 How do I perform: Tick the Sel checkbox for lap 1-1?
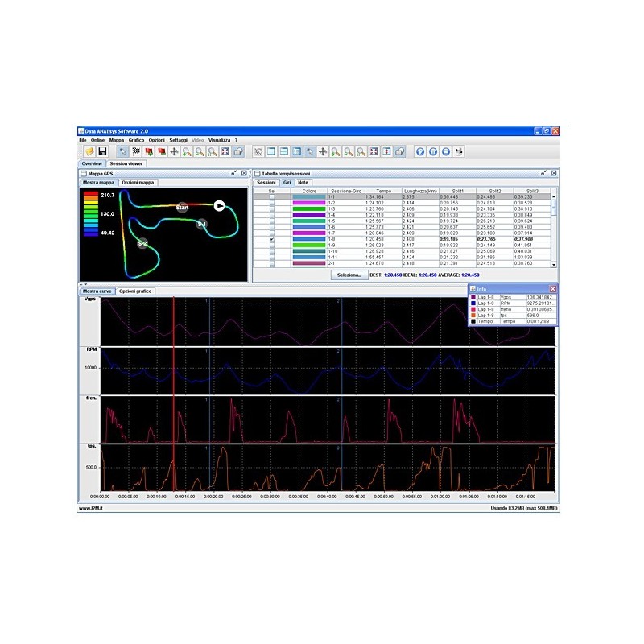[x=272, y=197]
